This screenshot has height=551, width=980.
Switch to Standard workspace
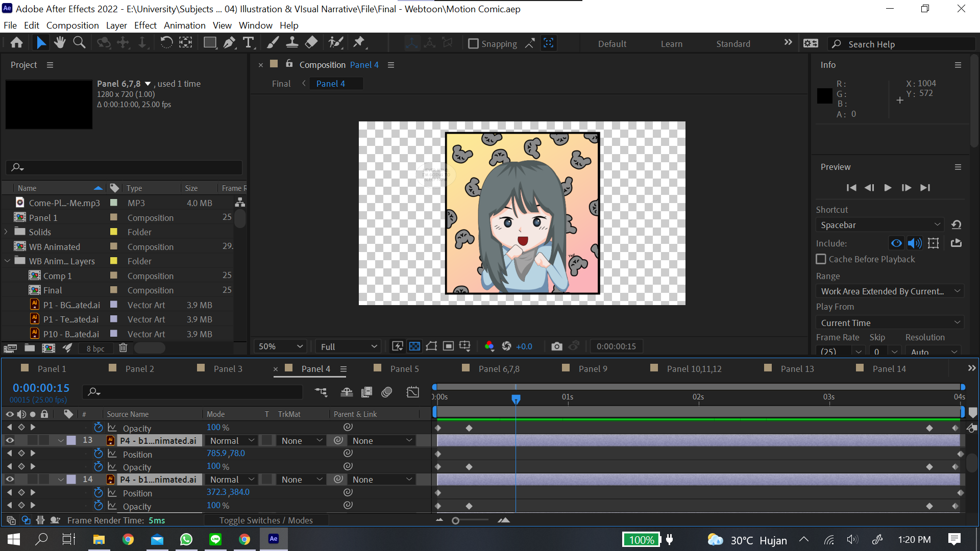tap(733, 44)
